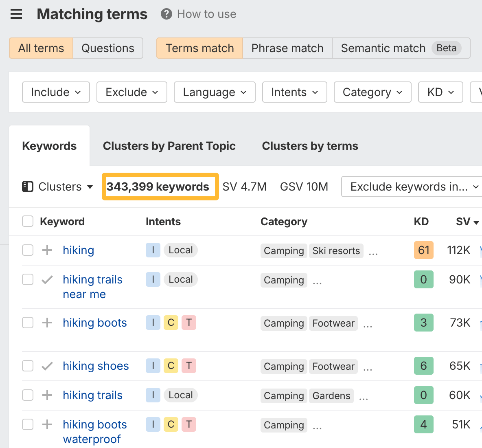Switch to the Questions tab
The width and height of the screenshot is (482, 448).
pos(108,48)
